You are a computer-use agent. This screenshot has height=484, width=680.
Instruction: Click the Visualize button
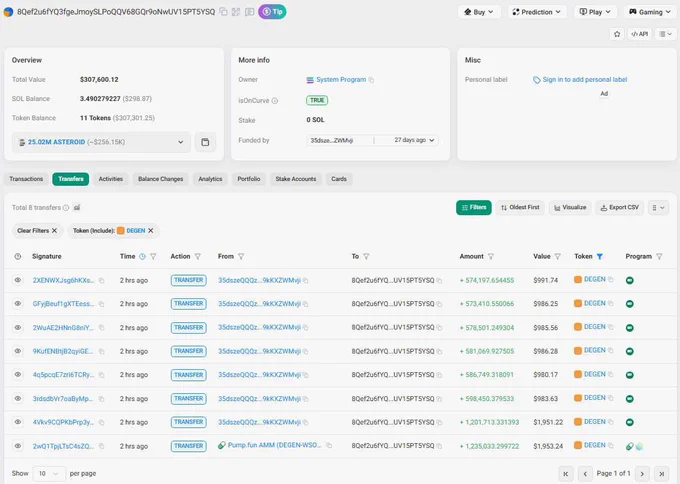570,207
